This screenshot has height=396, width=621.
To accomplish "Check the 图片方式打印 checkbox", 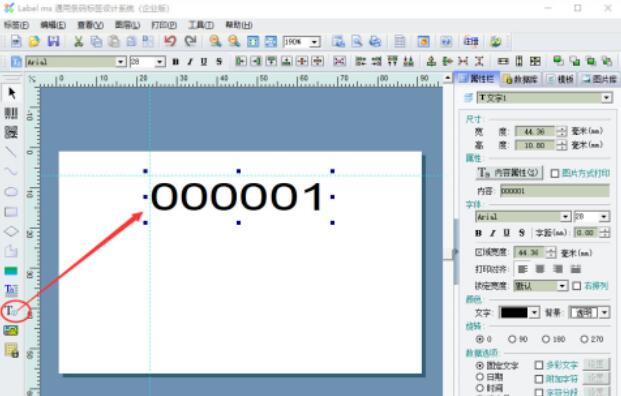I will 555,173.
